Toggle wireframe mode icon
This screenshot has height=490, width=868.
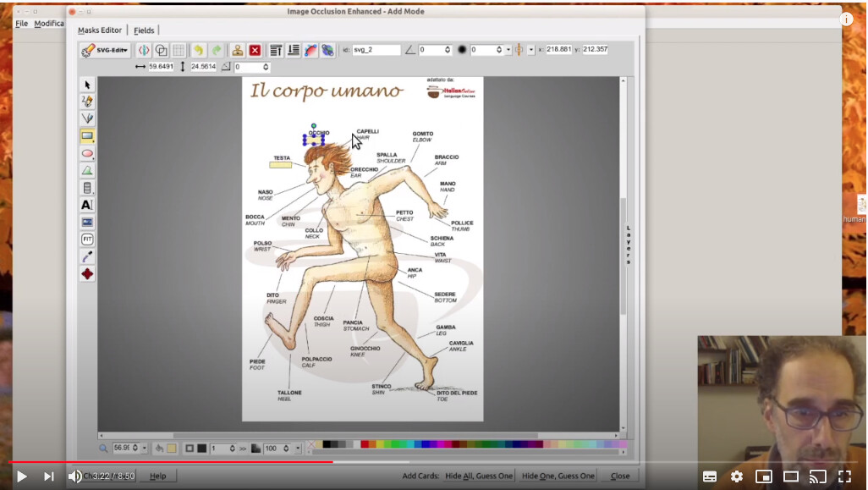point(161,50)
